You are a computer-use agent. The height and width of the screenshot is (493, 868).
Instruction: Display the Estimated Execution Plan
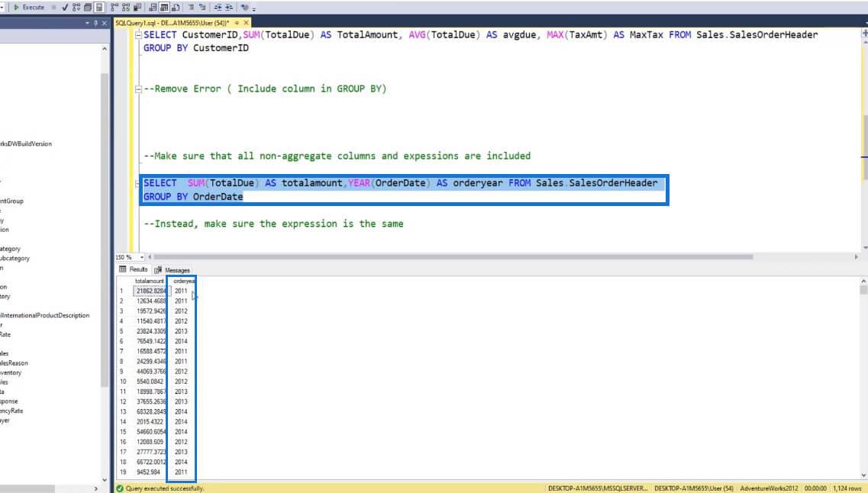click(76, 7)
